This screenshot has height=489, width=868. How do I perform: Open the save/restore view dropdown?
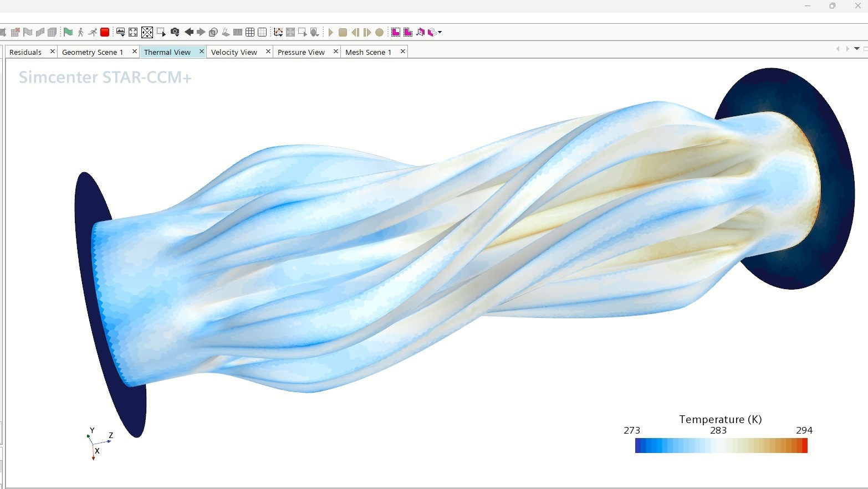click(x=120, y=32)
